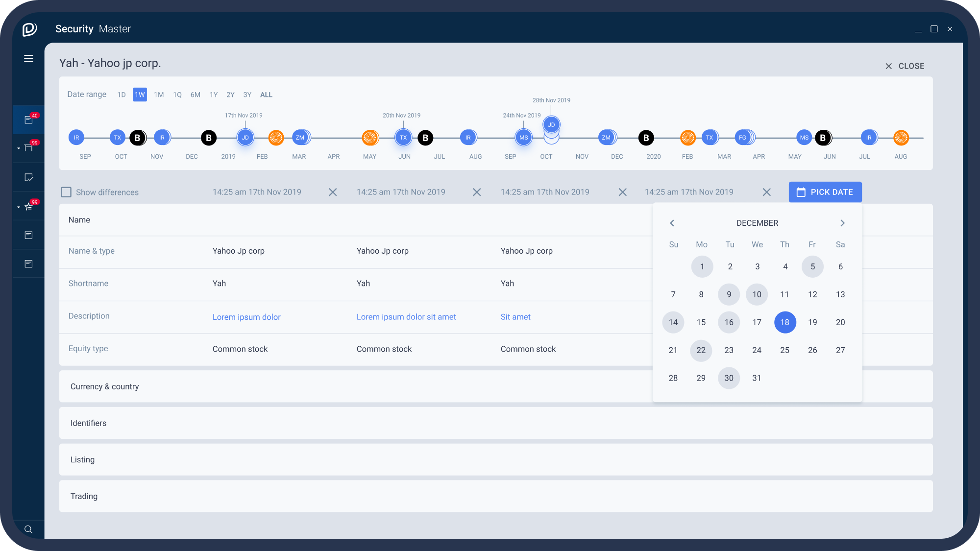Viewport: 980px width, 551px height.
Task: Click the black B marker near JUN 2020
Action: click(x=823, y=138)
